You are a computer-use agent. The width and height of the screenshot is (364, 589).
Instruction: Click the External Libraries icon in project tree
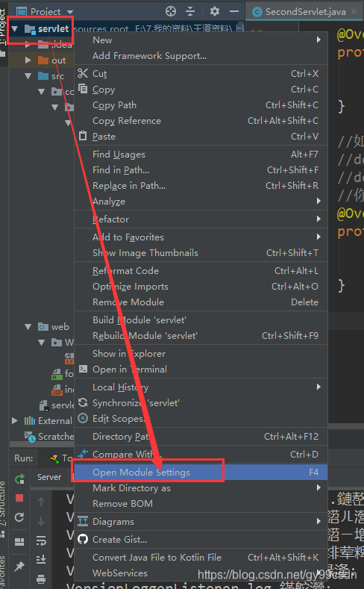pos(30,421)
